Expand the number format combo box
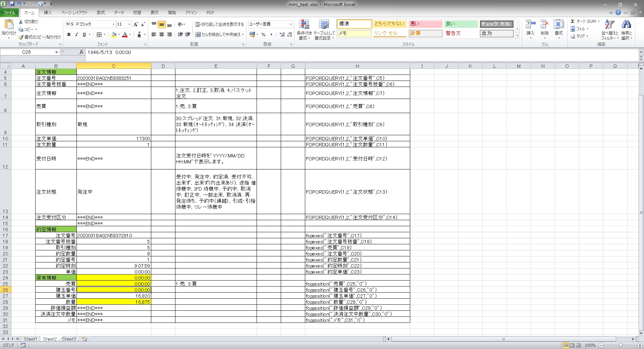 point(290,24)
